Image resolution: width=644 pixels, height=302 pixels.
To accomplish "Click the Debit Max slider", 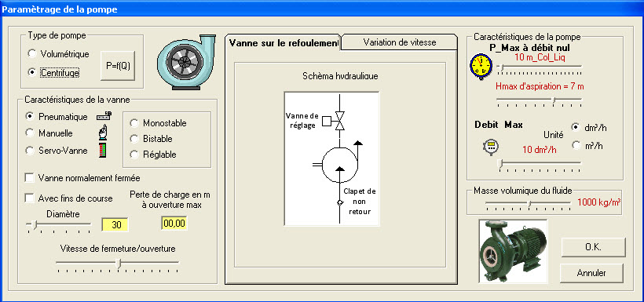I will pyautogui.click(x=540, y=166).
